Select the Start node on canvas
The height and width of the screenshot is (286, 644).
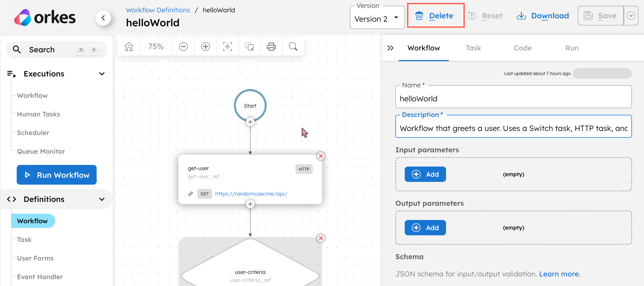(x=250, y=105)
